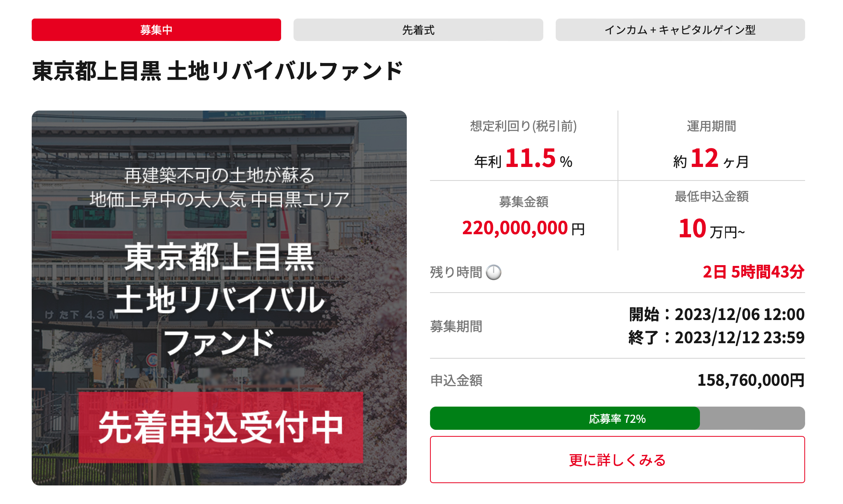The image size is (843, 504).
Task: Open the 東京都上目黒 土地リバイバルファンド title link
Action: coord(217,71)
